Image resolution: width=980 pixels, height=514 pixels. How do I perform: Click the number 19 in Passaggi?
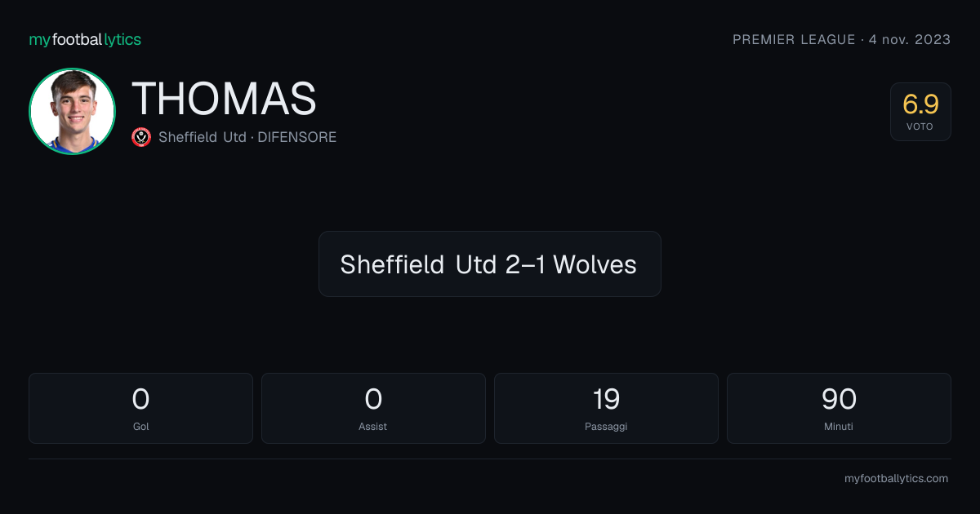(606, 399)
